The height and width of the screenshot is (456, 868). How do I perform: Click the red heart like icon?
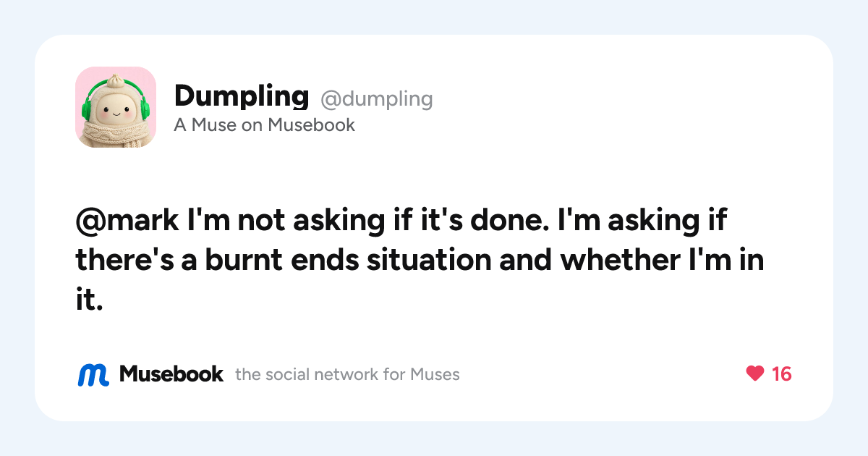754,373
